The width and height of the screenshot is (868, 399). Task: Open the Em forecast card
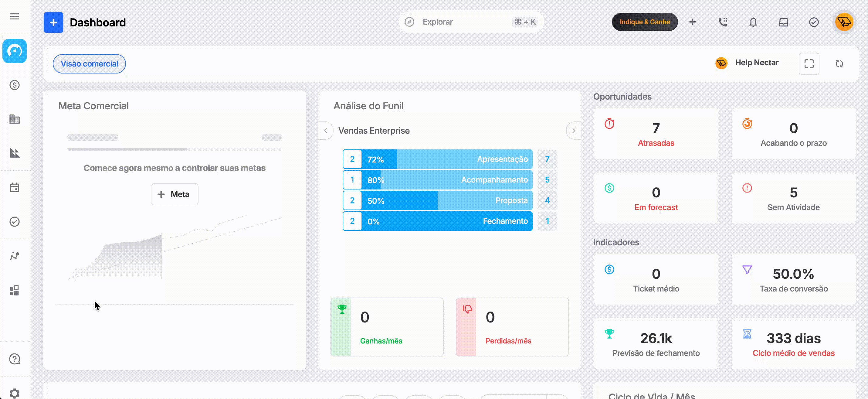pyautogui.click(x=656, y=198)
